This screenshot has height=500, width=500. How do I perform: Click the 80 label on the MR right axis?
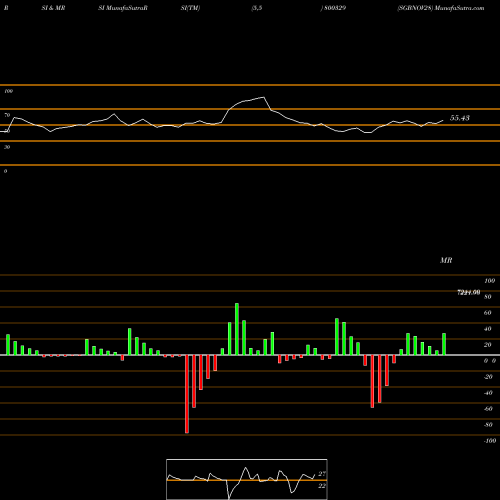[x=488, y=297]
